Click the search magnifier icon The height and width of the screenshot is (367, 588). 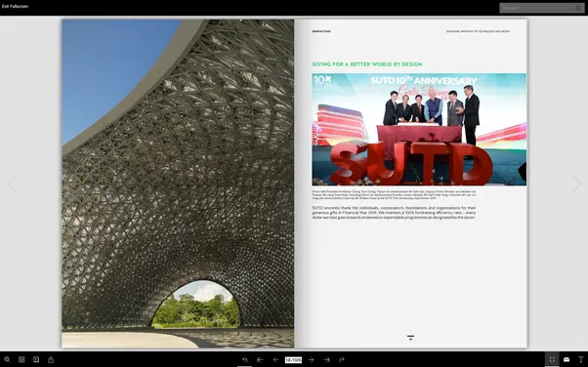[x=578, y=8]
